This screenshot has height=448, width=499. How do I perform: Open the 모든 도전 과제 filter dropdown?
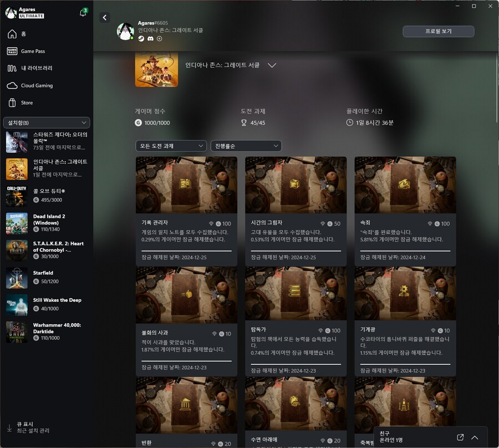pyautogui.click(x=171, y=146)
